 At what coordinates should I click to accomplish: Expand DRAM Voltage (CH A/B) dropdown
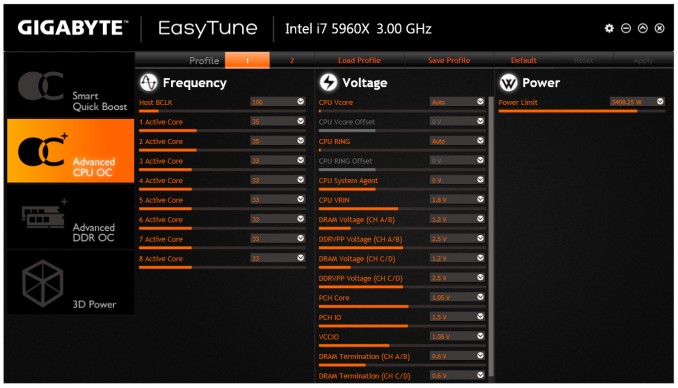(x=480, y=219)
